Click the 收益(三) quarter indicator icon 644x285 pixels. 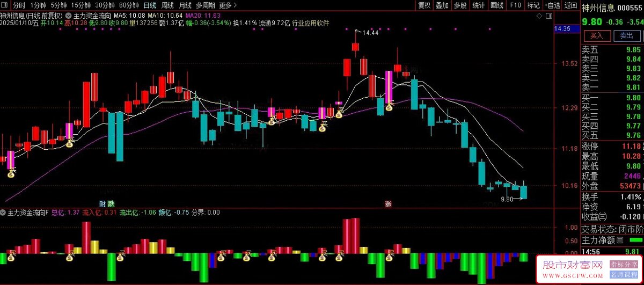603,217
